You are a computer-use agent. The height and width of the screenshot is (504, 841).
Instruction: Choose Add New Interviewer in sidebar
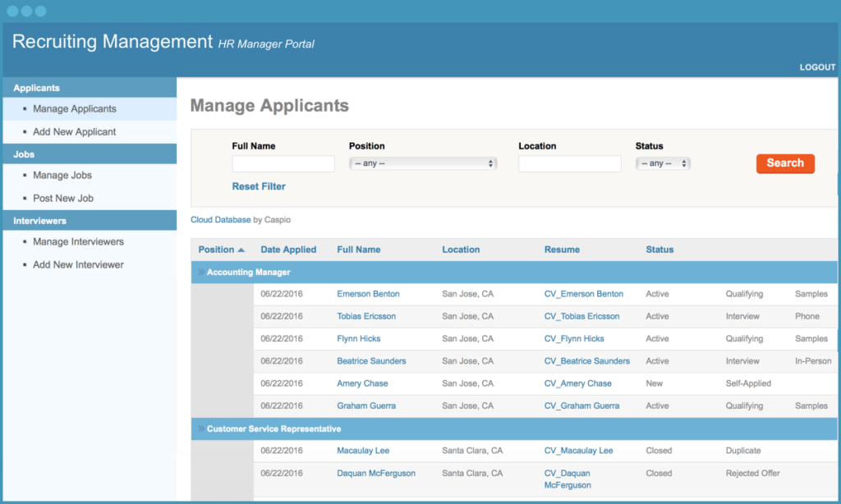[x=78, y=264]
